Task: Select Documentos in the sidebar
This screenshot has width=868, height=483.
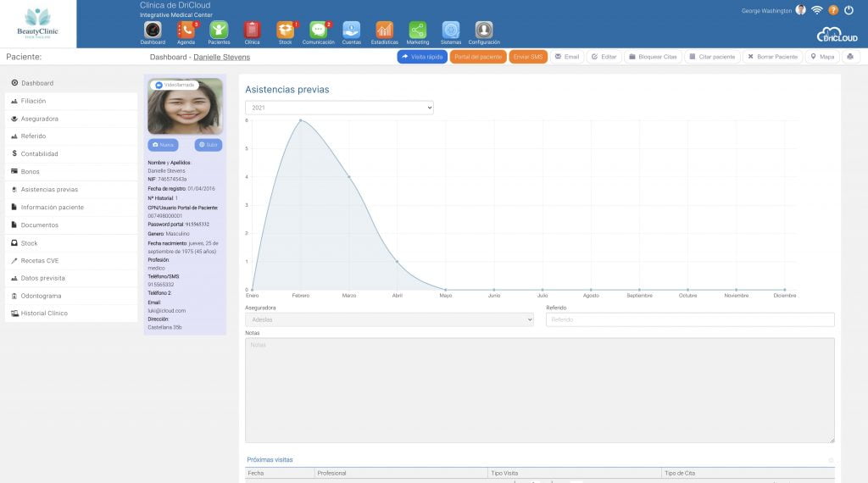Action: pos(71,225)
